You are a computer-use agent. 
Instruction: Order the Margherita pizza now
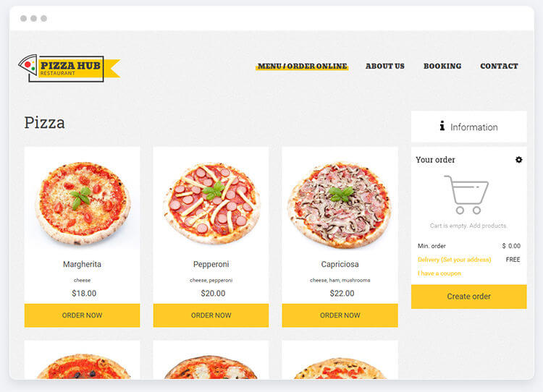click(82, 315)
